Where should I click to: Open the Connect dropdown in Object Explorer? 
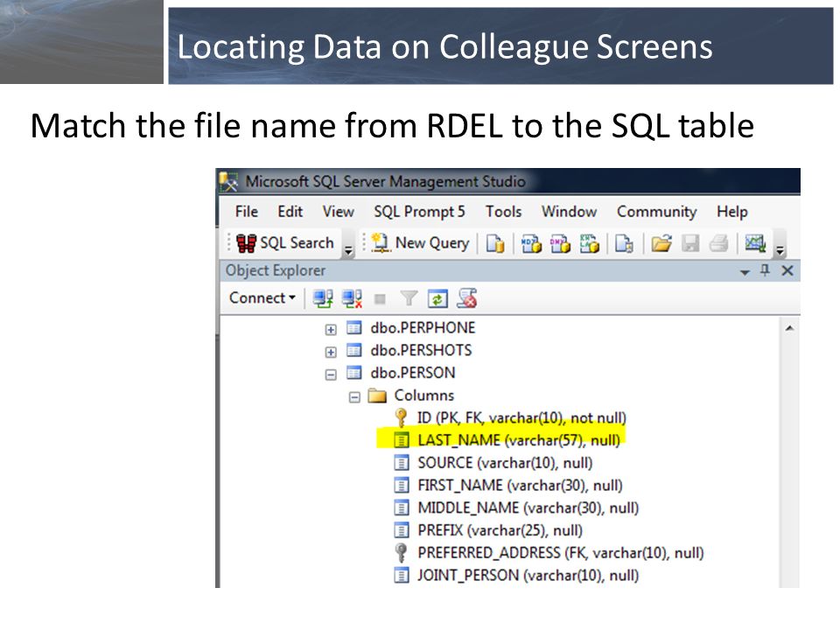262,297
